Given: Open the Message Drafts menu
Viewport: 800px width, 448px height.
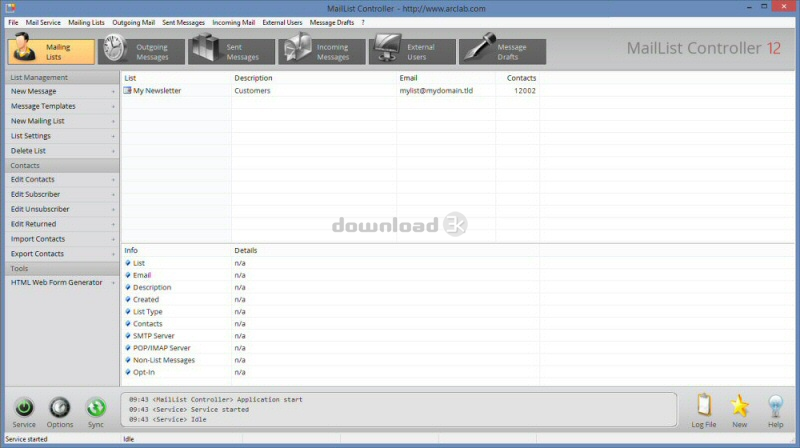Looking at the screenshot, I should coord(332,22).
